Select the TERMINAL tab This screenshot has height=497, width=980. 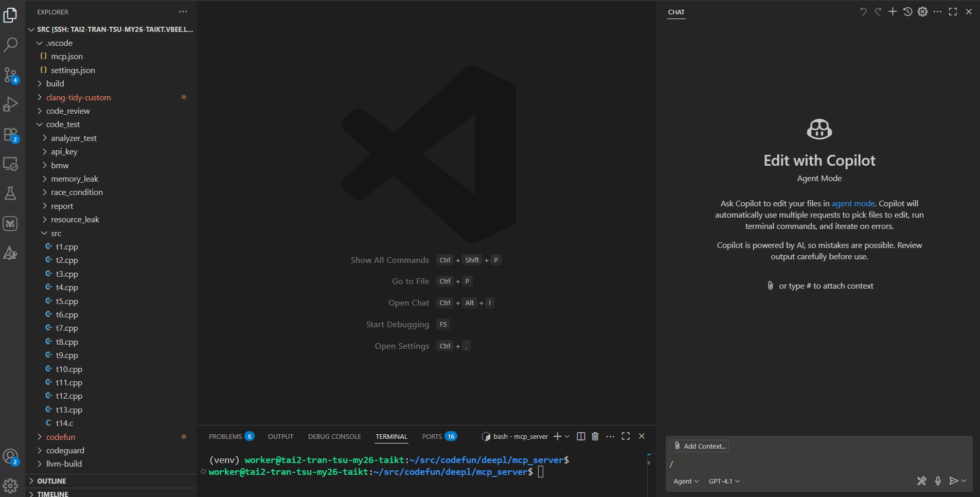pos(391,436)
